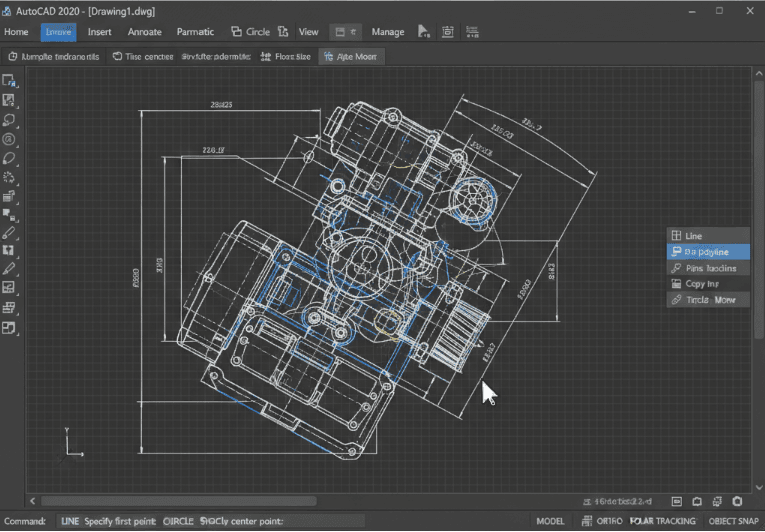
Task: Click the grid-with-arrow tool in left toolbar
Action: tap(9, 196)
